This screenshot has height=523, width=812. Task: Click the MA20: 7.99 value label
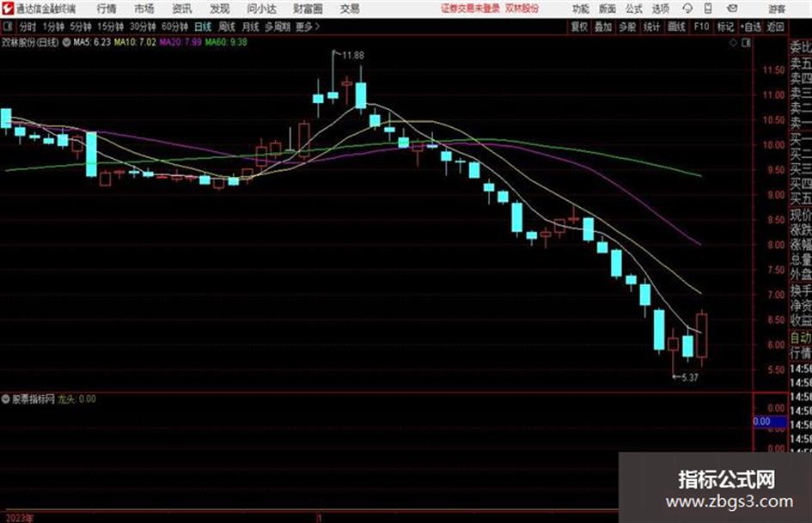[180, 42]
